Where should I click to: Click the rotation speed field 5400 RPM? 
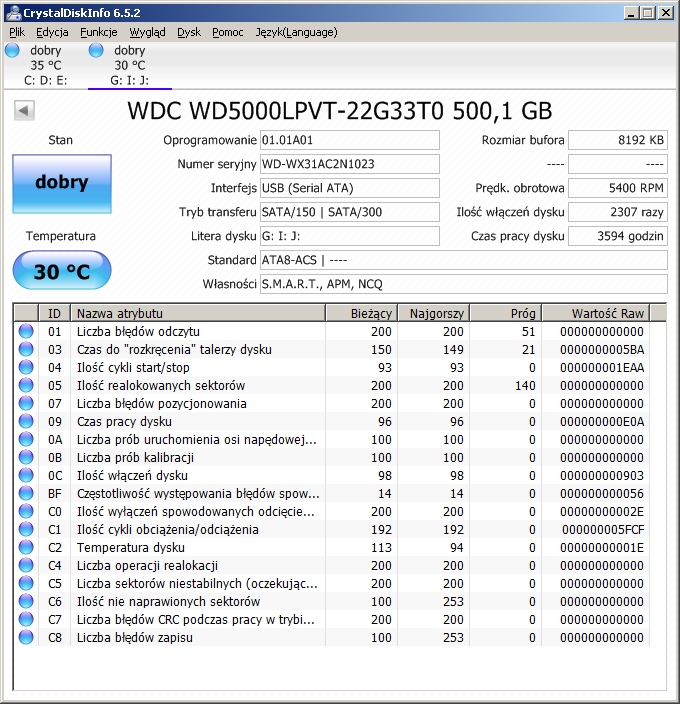618,188
